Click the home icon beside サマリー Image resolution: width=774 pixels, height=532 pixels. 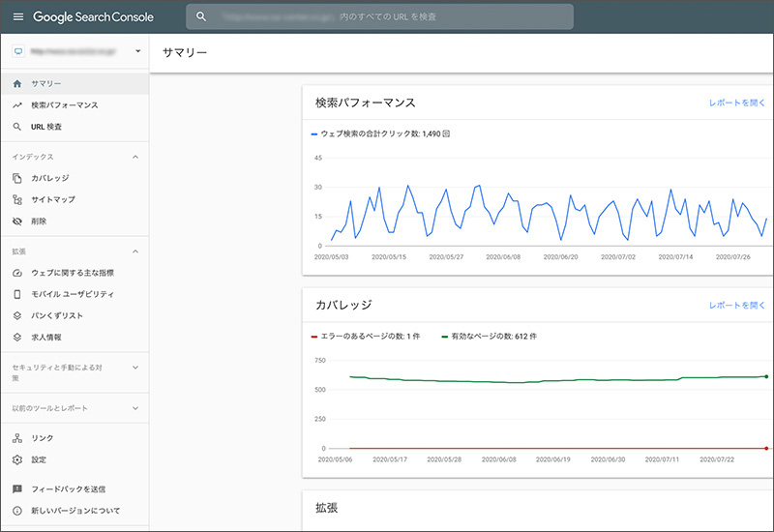coord(17,83)
